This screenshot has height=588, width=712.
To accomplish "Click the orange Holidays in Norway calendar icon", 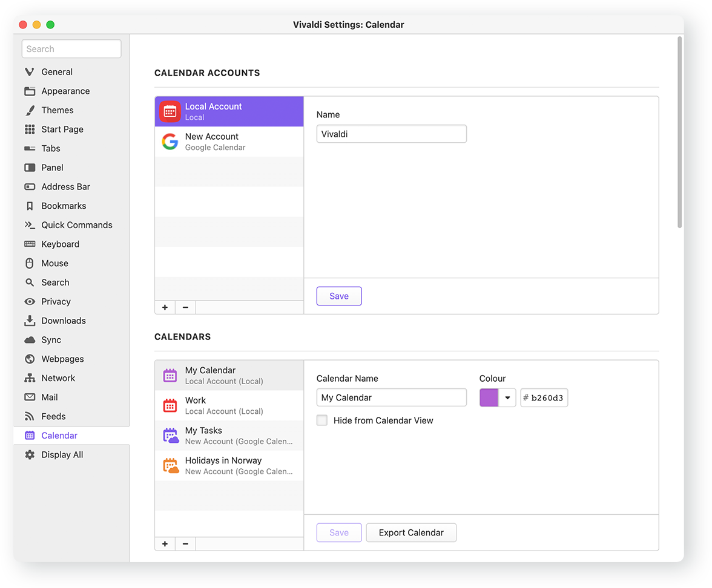I will pyautogui.click(x=170, y=466).
